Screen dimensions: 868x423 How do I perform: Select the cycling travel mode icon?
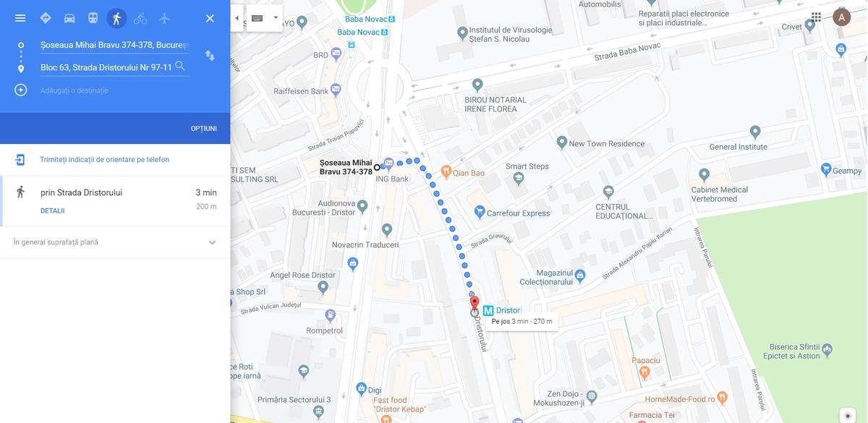pos(140,18)
